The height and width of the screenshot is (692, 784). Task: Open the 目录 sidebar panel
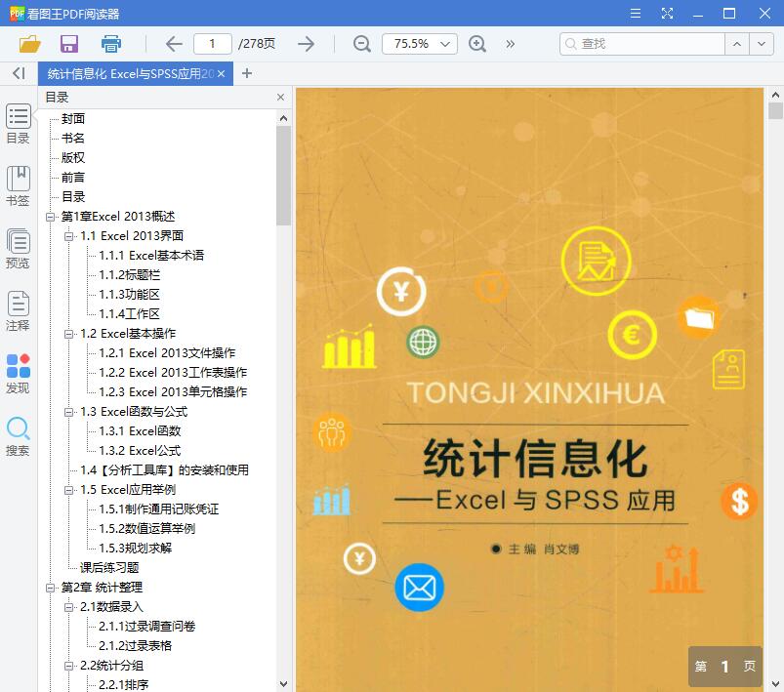pyautogui.click(x=18, y=124)
